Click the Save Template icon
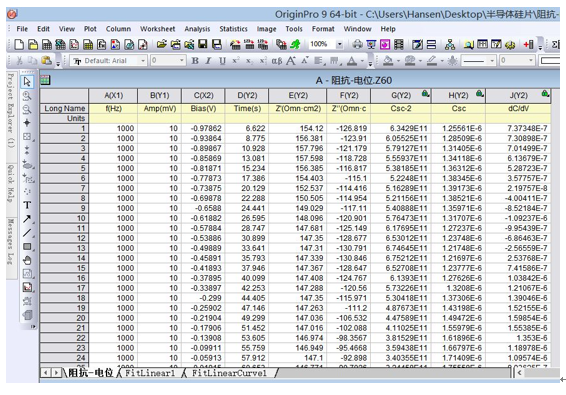The image size is (566, 395). tap(217, 44)
